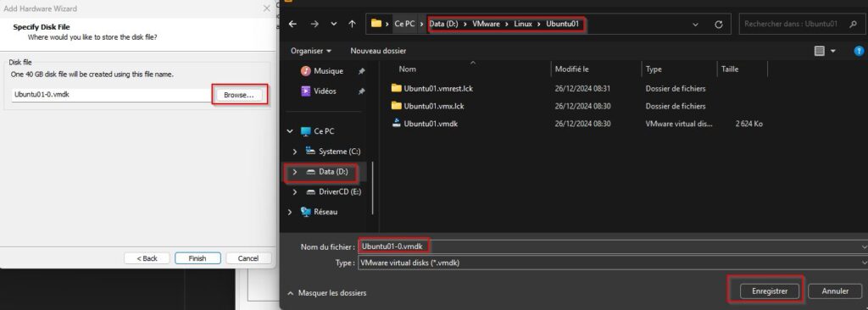Screen dimensions: 868x310
Task: Click Ubuntu01.vmx.lck folder icon
Action: pyautogui.click(x=397, y=105)
